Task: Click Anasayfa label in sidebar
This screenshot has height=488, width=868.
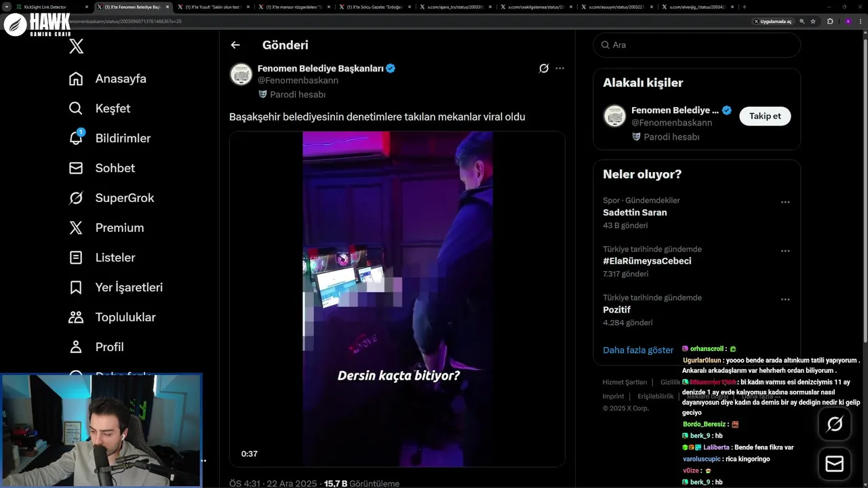Action: coord(121,79)
